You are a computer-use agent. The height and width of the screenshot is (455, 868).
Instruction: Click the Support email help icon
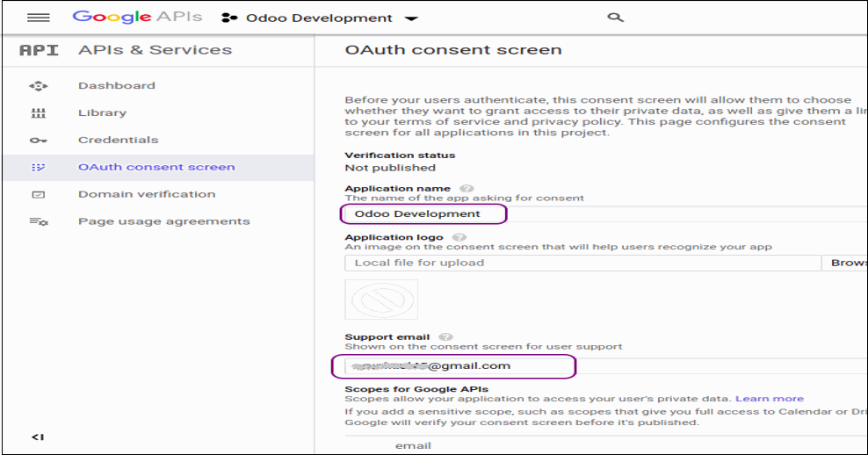(x=445, y=337)
